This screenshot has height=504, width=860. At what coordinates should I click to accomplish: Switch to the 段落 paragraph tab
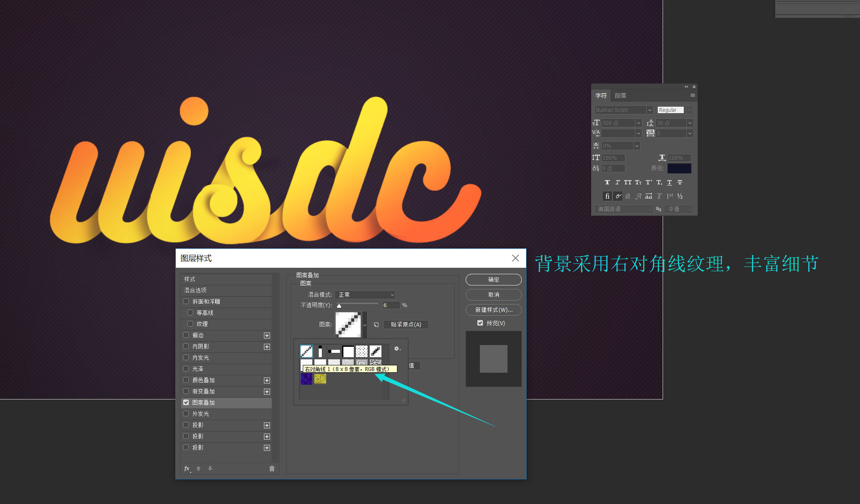tap(620, 95)
